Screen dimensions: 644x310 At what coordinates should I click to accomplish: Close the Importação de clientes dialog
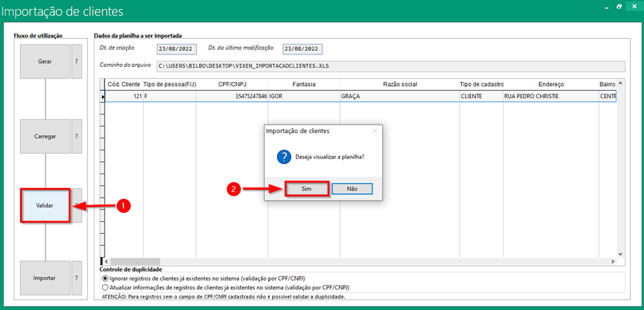coord(375,130)
